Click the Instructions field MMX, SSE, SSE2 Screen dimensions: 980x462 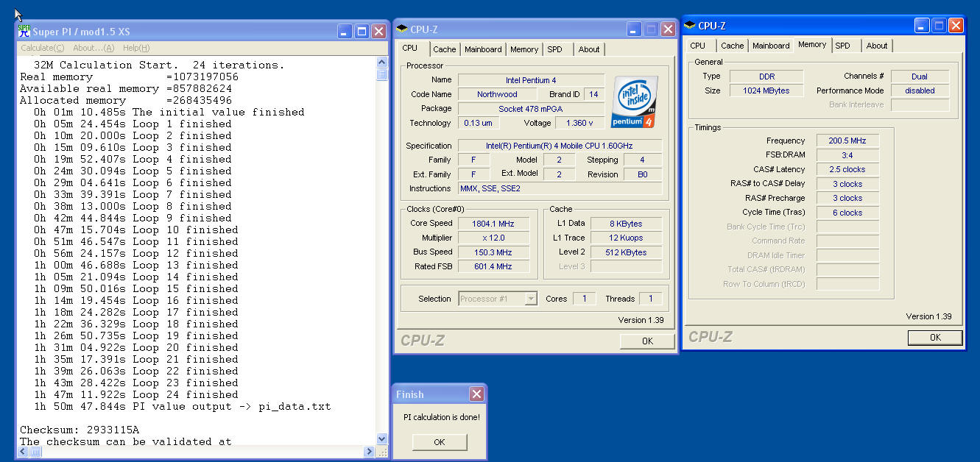click(x=560, y=188)
